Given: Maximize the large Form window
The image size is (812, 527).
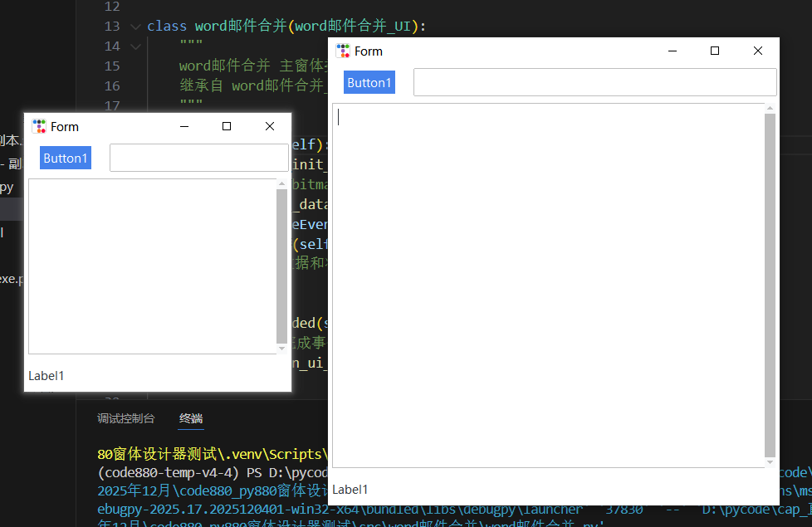Looking at the screenshot, I should coord(715,51).
